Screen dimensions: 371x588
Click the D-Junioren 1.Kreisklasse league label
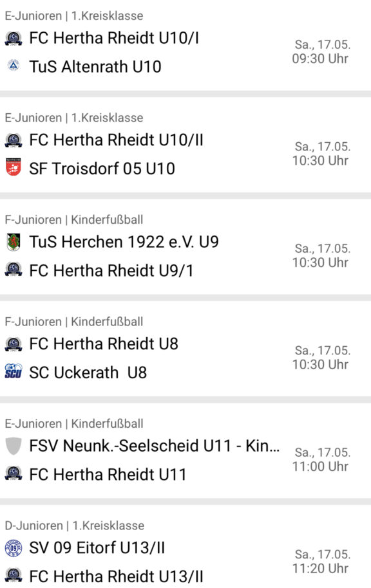(74, 526)
